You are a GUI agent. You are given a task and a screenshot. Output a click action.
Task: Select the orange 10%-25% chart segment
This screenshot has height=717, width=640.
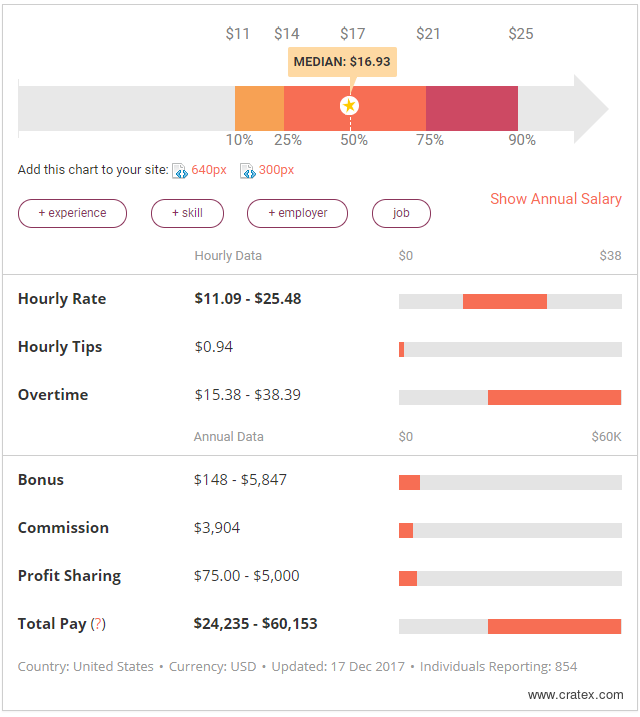coord(259,105)
